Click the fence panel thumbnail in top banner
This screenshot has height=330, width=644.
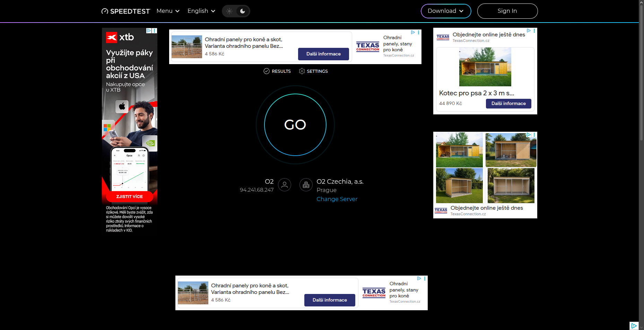pos(187,47)
